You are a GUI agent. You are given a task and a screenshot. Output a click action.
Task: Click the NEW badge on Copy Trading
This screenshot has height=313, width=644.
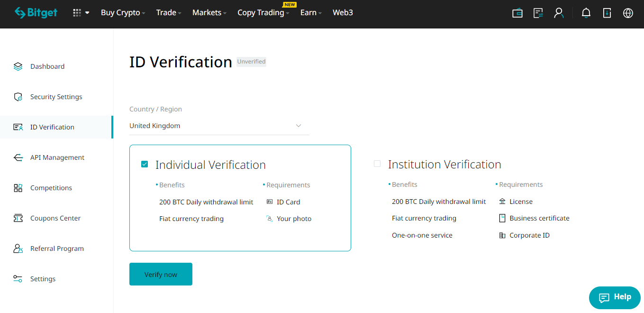click(x=290, y=5)
